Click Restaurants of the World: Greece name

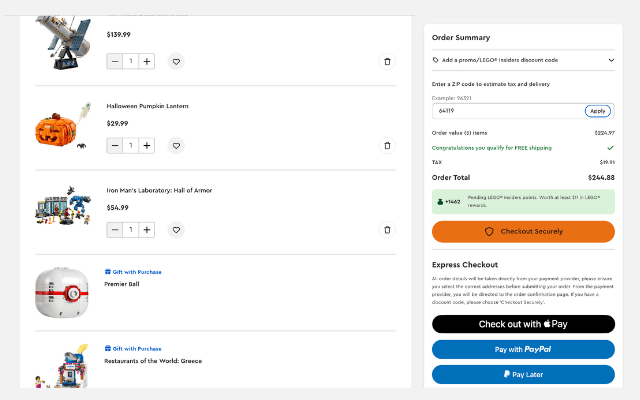coord(153,361)
